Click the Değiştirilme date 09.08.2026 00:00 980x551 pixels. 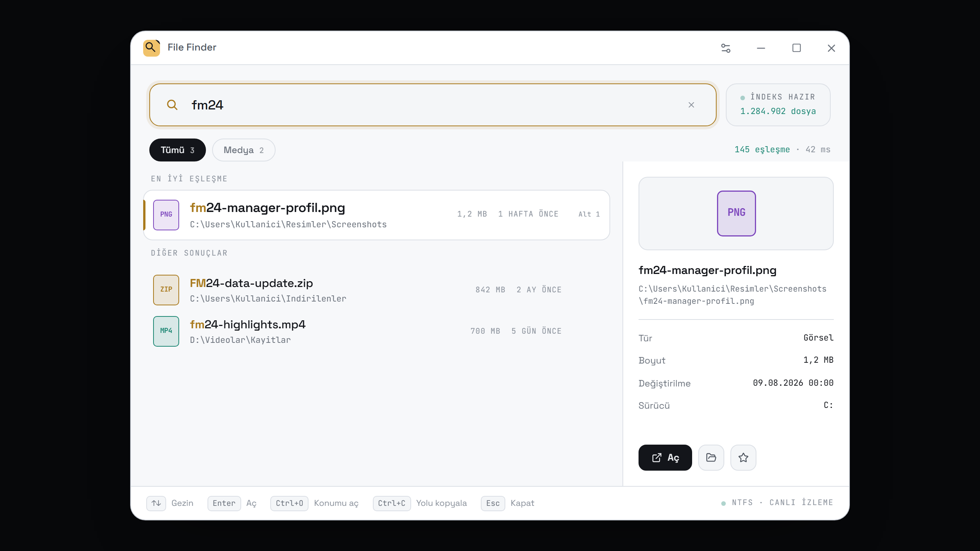point(793,383)
